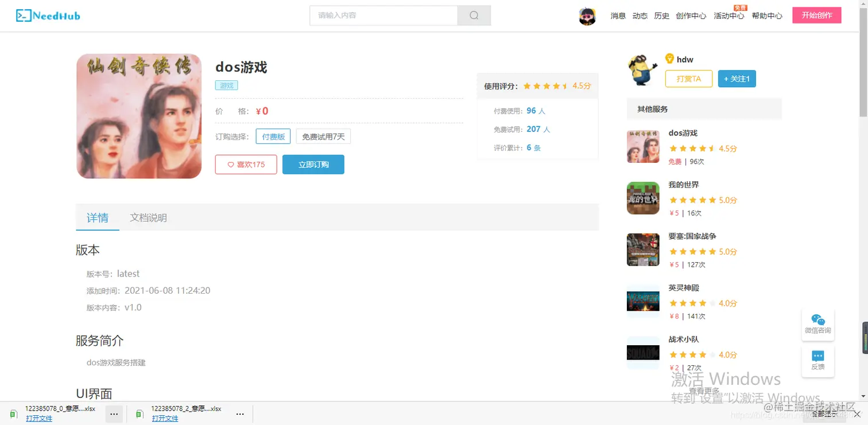The width and height of the screenshot is (868, 425).
Task: Click 打开文件 under 122385078_0 file
Action: (39, 419)
